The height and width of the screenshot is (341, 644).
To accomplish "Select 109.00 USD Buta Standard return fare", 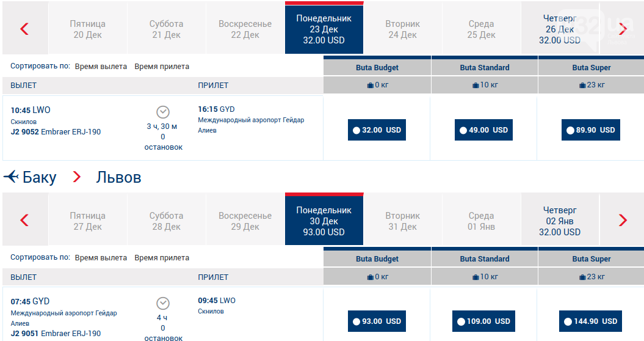I will pos(483,321).
